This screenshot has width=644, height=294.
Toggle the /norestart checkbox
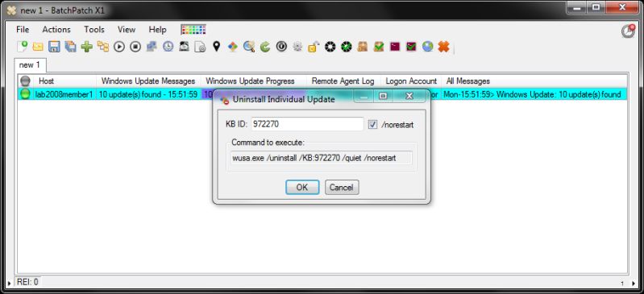[372, 124]
